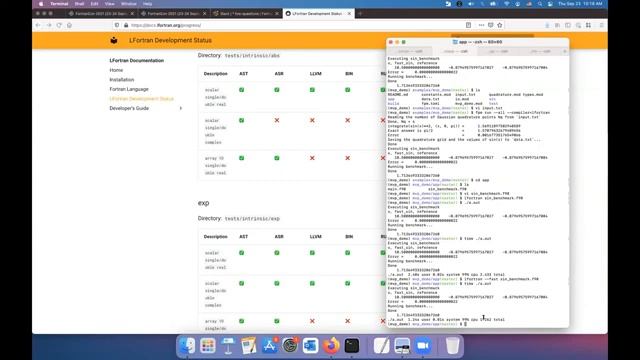Open Firefox library icon in toolbar
This screenshot has width=640, height=360.
(558, 25)
